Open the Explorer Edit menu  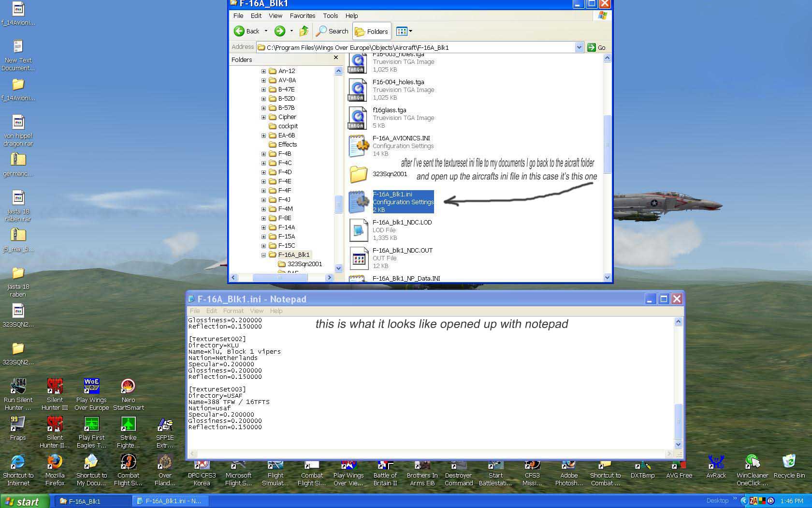256,15
